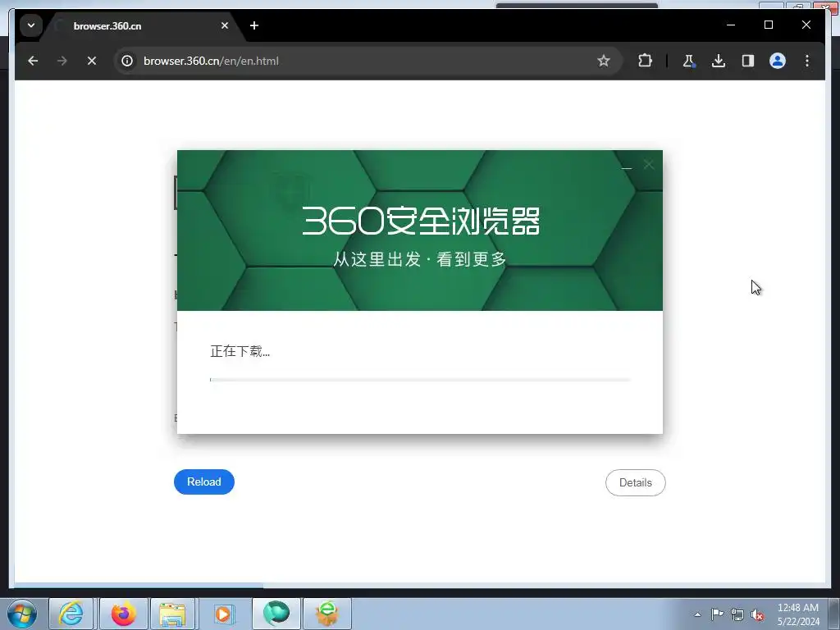Viewport: 840px width, 630px height.
Task: Close the browser.360.cn tab
Action: coord(225,25)
